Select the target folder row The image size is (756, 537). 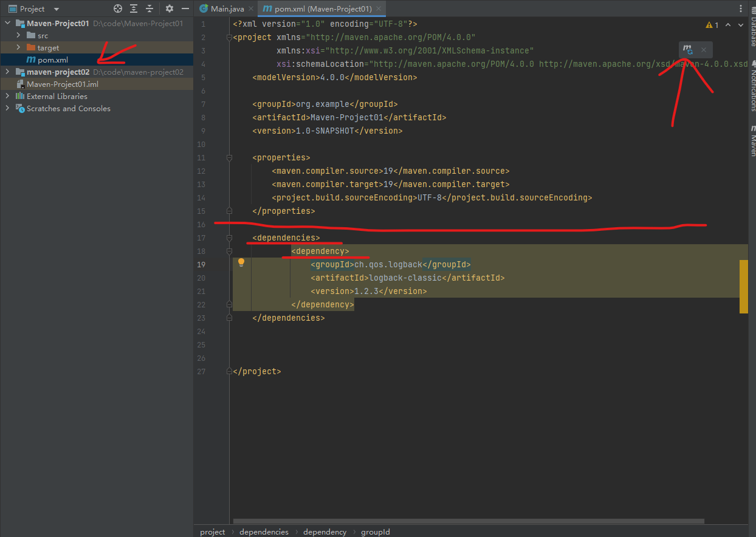pos(97,47)
